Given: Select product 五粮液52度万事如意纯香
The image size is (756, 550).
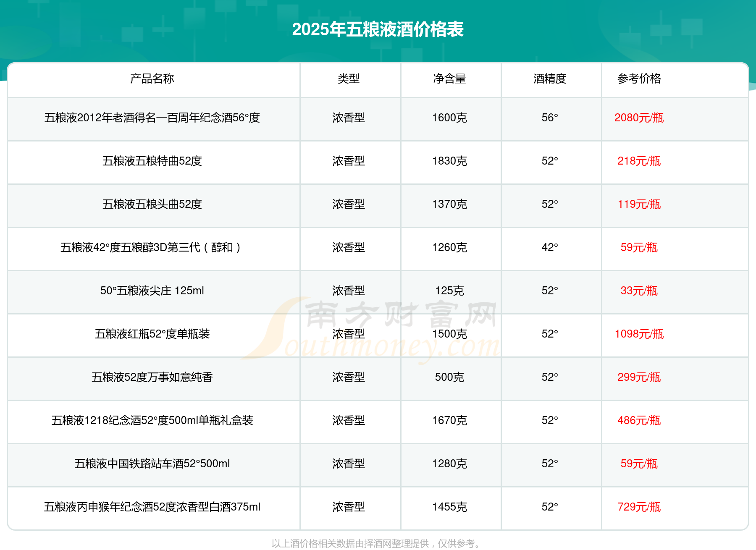Looking at the screenshot, I should (152, 377).
